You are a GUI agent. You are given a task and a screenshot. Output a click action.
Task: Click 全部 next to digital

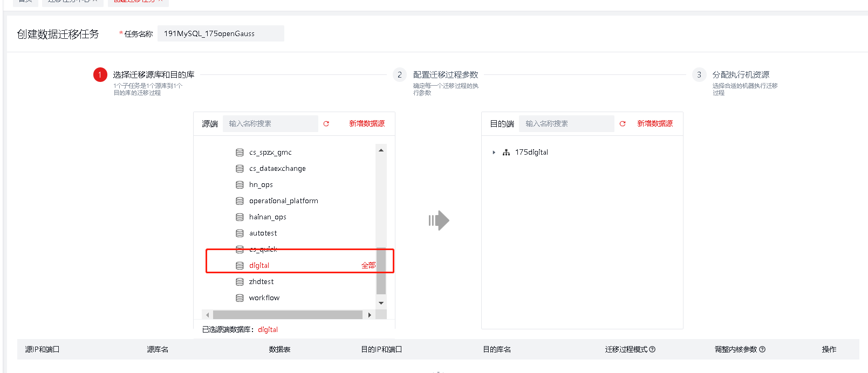(x=368, y=265)
